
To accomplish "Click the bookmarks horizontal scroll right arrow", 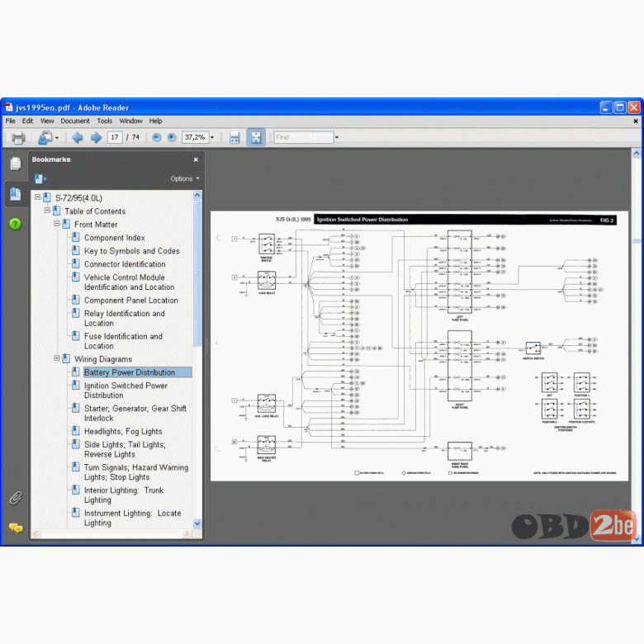I will coord(187,533).
